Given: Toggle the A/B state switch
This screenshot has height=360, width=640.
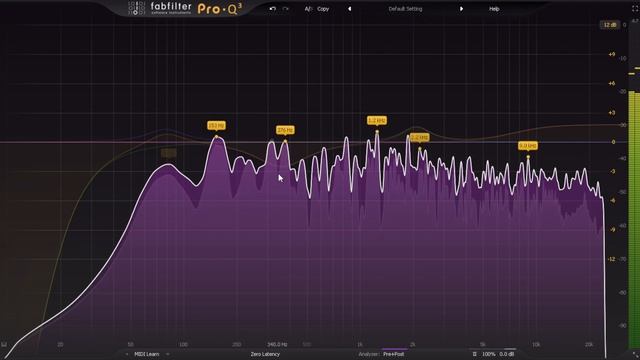Looking at the screenshot, I should coord(308,9).
